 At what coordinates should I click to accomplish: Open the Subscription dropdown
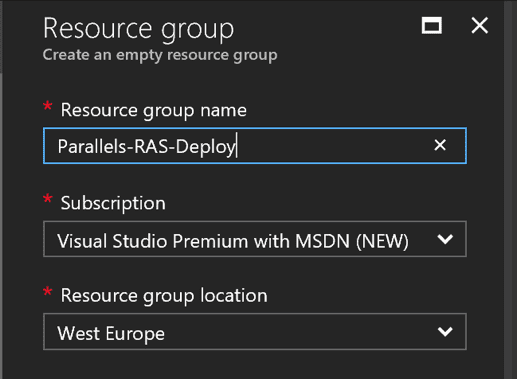pyautogui.click(x=255, y=239)
